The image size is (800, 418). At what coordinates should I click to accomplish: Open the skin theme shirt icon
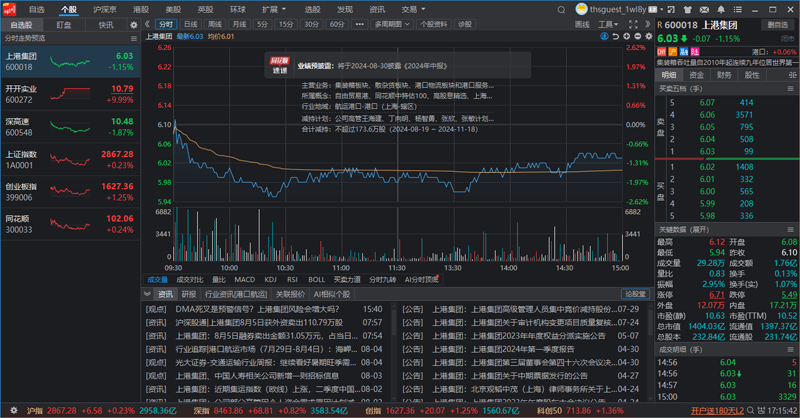tap(687, 10)
